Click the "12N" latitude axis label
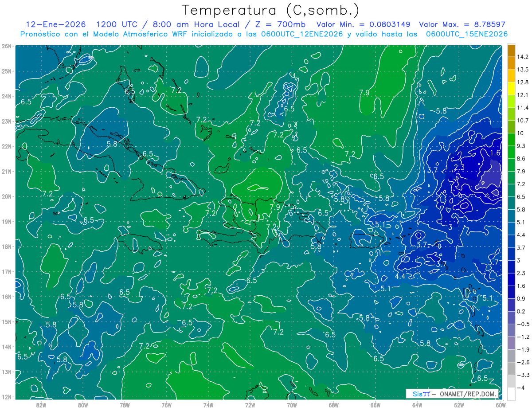The height and width of the screenshot is (411, 532). point(7,397)
